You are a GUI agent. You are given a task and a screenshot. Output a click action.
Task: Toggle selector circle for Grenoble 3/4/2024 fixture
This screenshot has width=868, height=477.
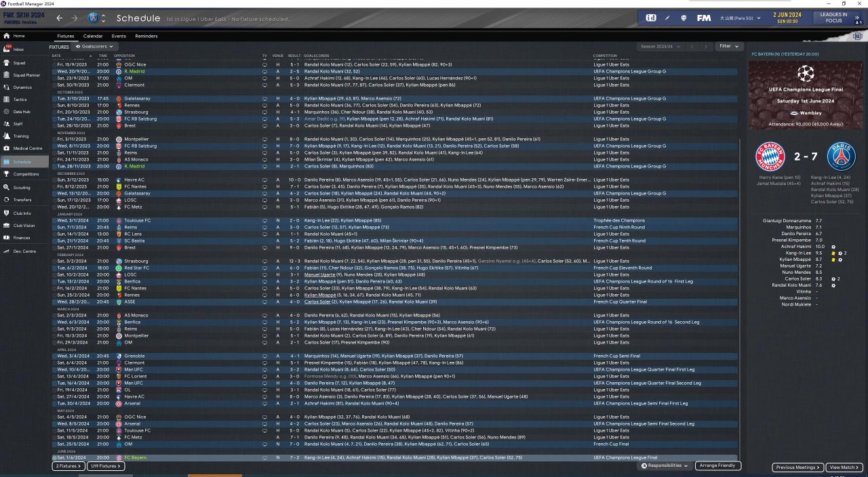pyautogui.click(x=53, y=356)
